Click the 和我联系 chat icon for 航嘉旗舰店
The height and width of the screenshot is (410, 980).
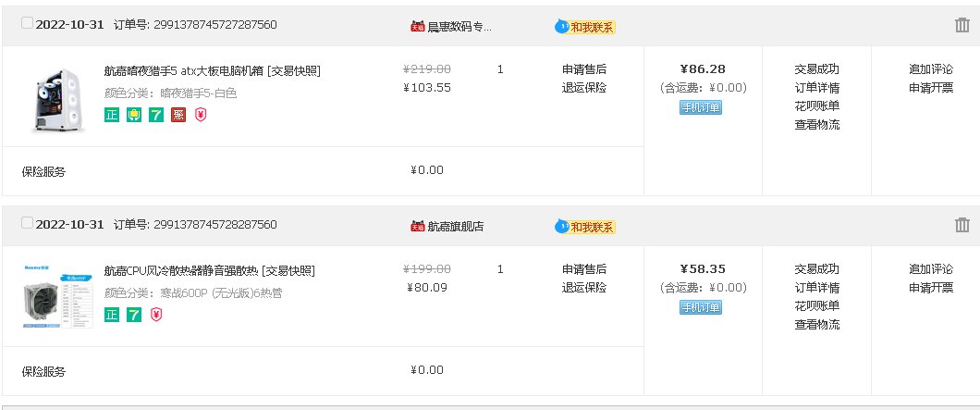click(585, 227)
